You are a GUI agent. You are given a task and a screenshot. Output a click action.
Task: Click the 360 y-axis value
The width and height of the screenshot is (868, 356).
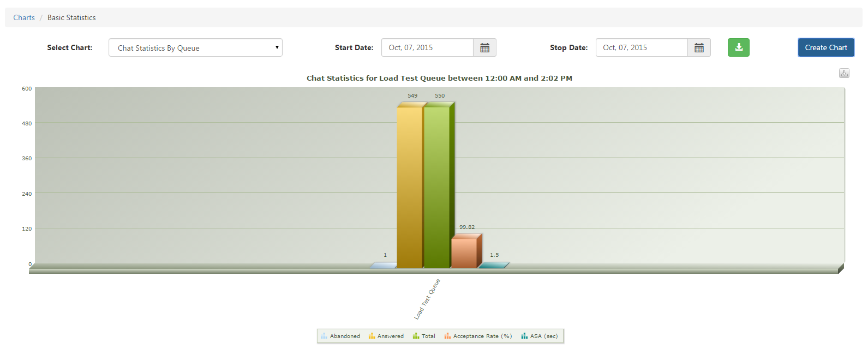pyautogui.click(x=27, y=158)
